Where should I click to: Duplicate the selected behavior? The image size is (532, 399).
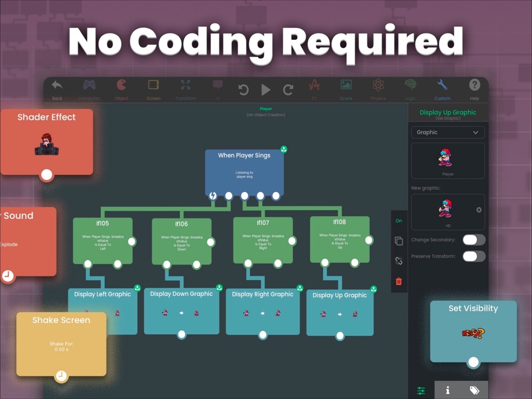[399, 241]
